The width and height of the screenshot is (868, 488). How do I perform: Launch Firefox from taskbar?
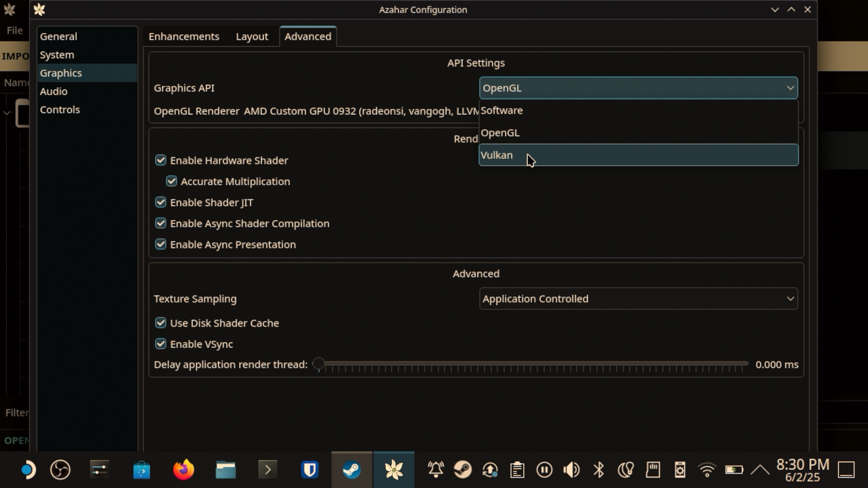click(x=184, y=470)
